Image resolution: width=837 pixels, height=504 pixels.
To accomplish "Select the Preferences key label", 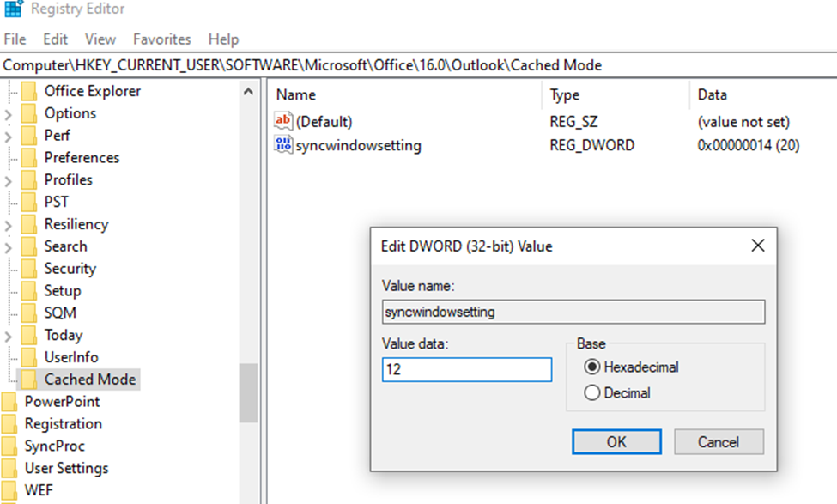I will point(82,158).
